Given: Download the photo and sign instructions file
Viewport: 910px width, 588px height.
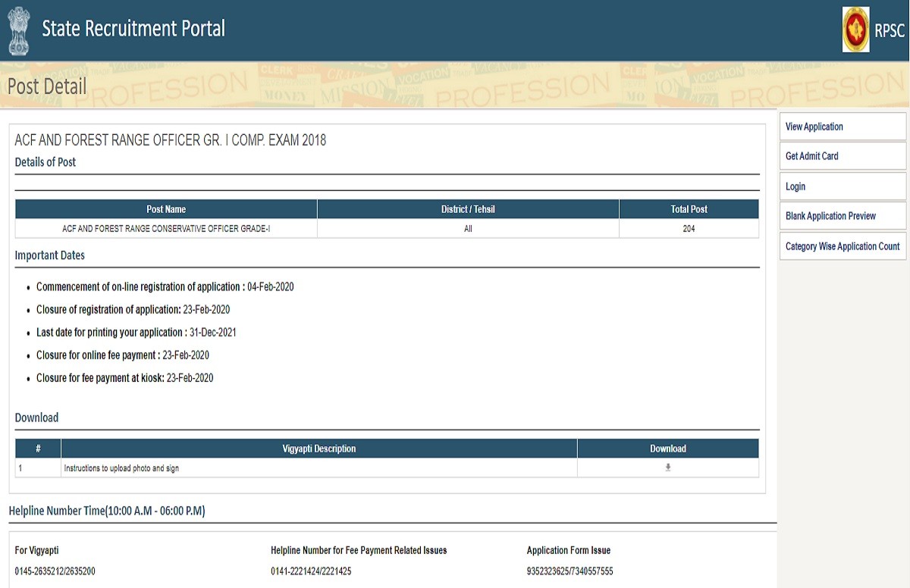Looking at the screenshot, I should (x=667, y=468).
